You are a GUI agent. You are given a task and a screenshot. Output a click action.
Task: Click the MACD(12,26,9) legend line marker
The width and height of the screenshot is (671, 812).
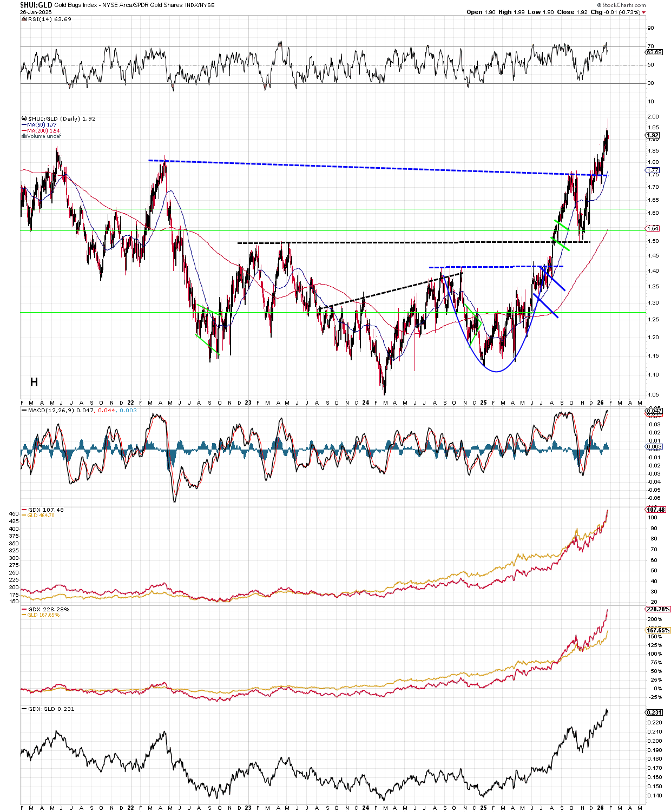tap(24, 411)
